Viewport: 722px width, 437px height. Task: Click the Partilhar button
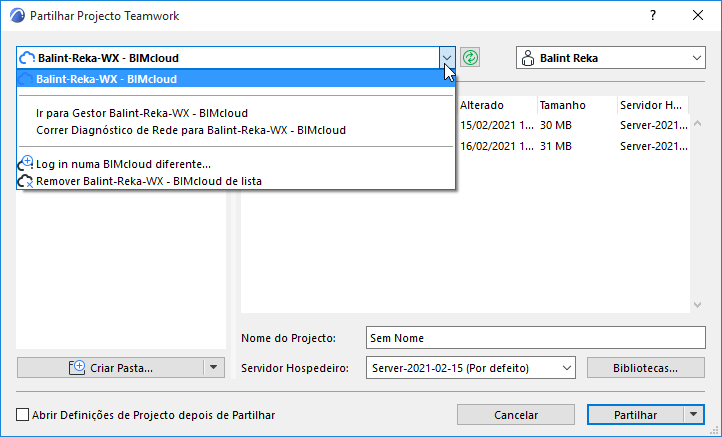(x=635, y=415)
